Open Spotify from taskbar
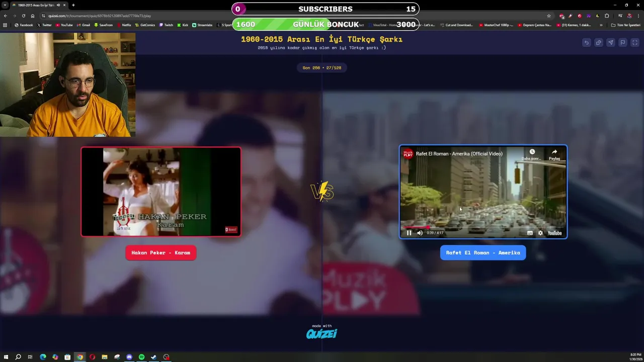This screenshot has height=362, width=644. [x=141, y=357]
